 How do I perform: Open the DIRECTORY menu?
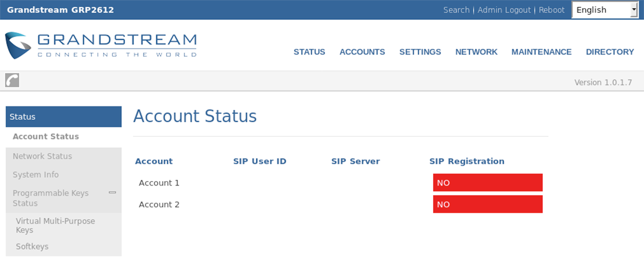point(610,52)
